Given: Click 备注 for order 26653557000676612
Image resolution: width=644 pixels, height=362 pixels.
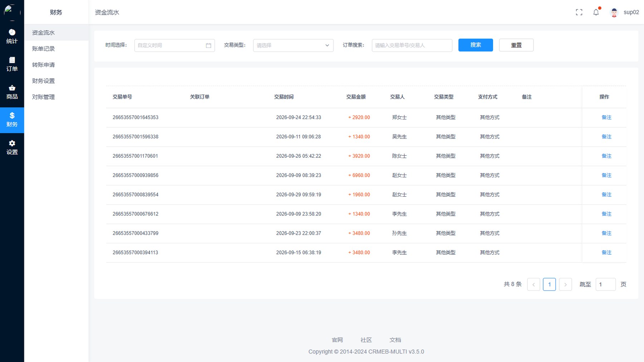Looking at the screenshot, I should tap(606, 214).
